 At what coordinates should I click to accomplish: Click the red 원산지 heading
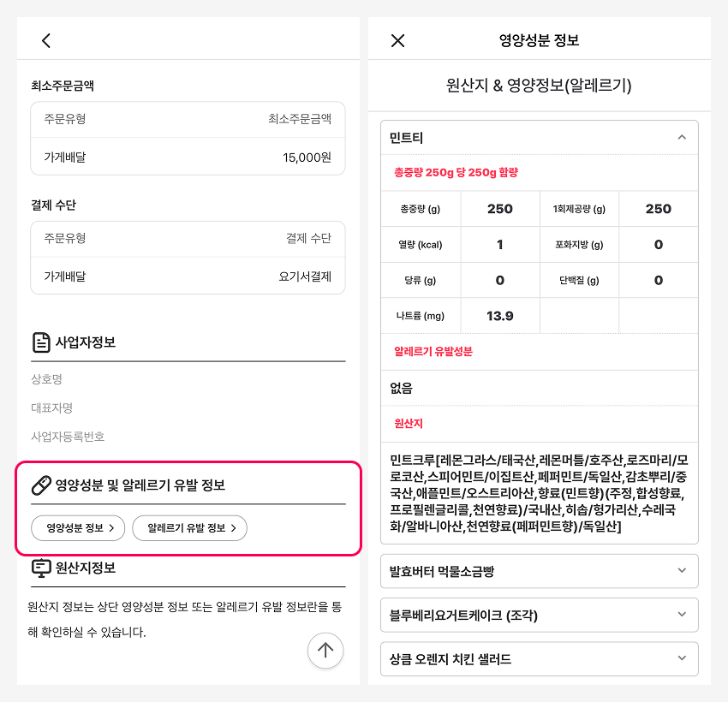point(409,424)
